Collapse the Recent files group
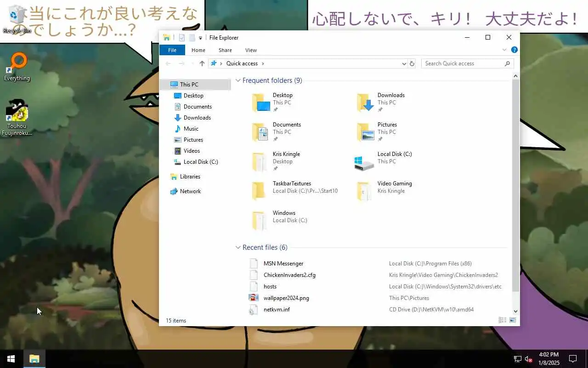This screenshot has height=368, width=588. (x=238, y=247)
